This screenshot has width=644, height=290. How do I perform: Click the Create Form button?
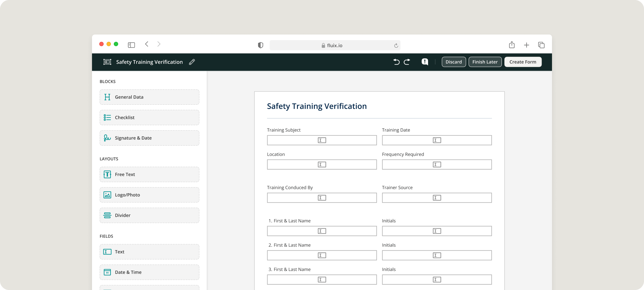click(x=523, y=62)
